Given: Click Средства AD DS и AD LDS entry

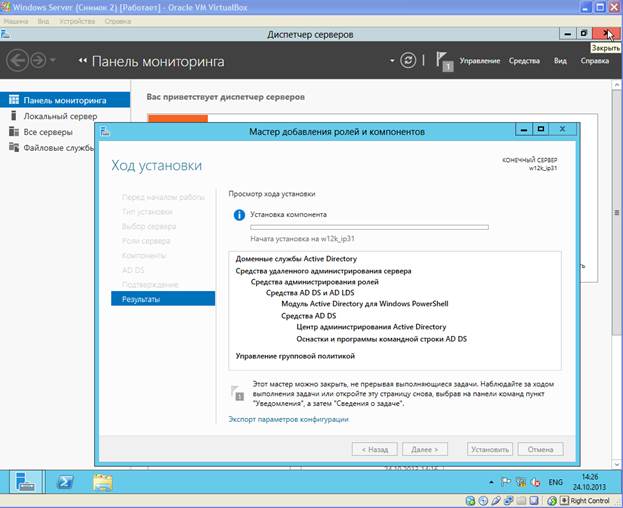Looking at the screenshot, I should point(310,293).
